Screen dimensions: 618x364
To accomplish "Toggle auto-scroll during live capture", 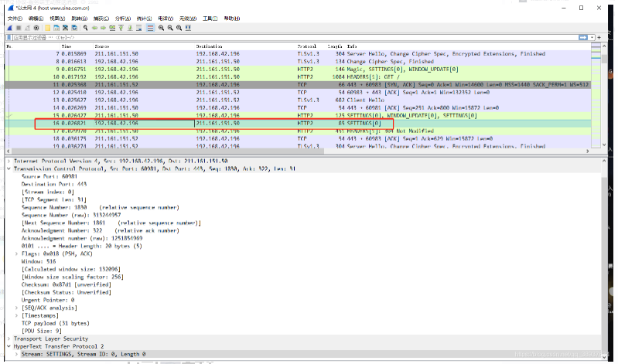I will pos(139,28).
